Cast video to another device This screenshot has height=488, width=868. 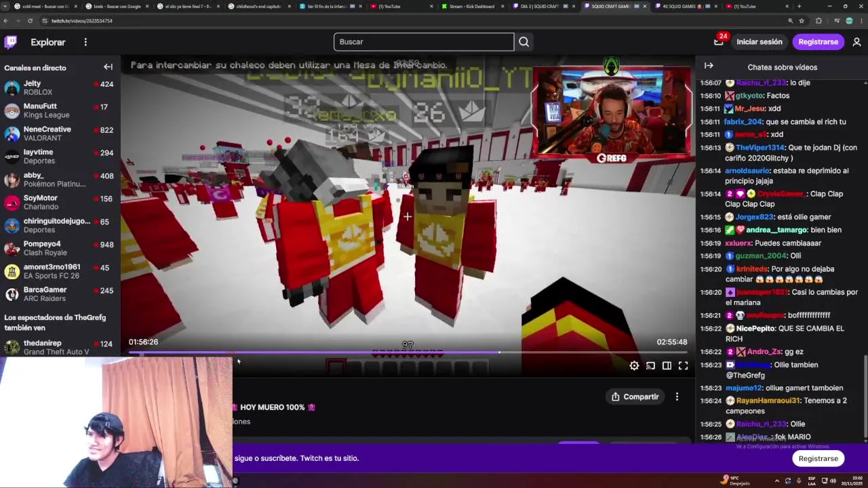pyautogui.click(x=650, y=366)
